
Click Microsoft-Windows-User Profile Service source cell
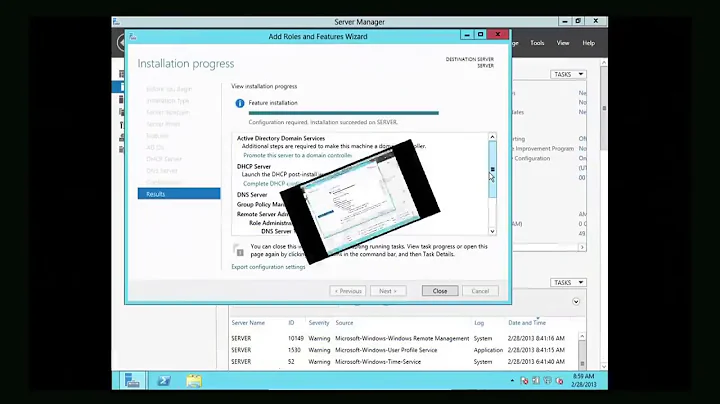click(386, 350)
